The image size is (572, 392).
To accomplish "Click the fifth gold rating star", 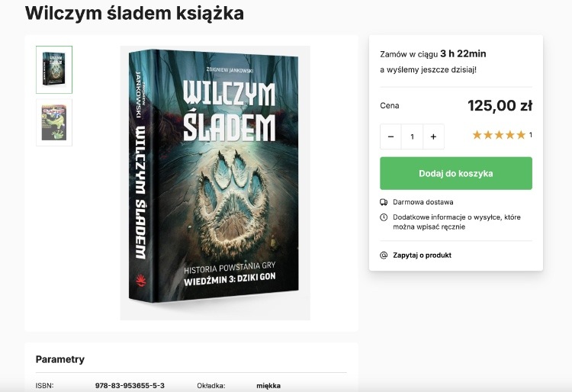I will click(x=521, y=135).
